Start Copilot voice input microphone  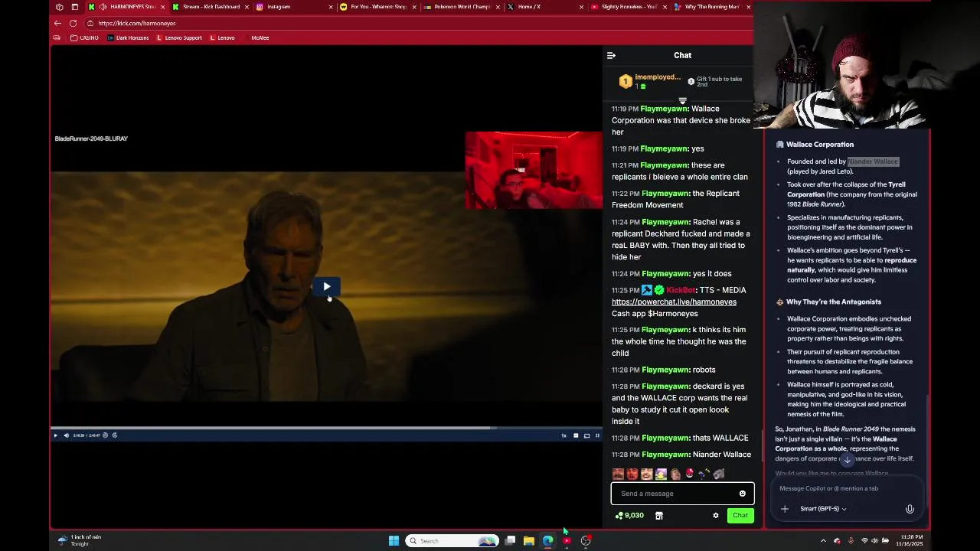[910, 509]
